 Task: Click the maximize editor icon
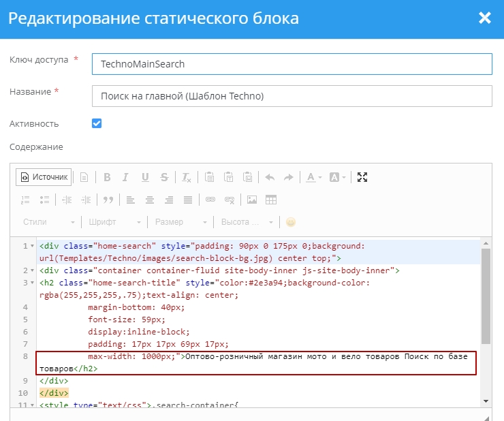362,177
